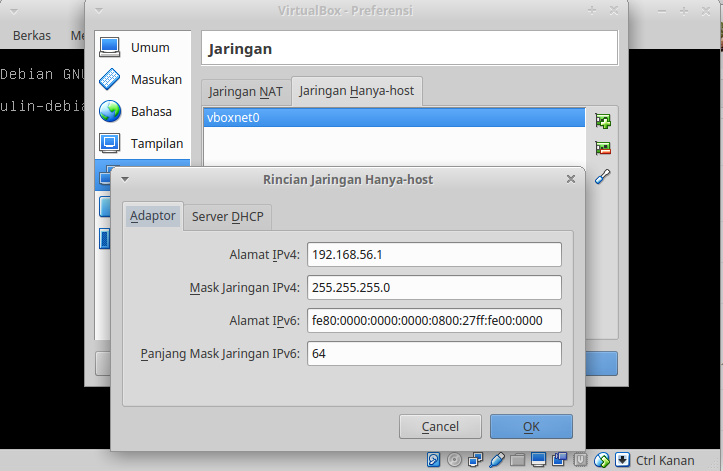Click the USB device status icon

click(497, 460)
